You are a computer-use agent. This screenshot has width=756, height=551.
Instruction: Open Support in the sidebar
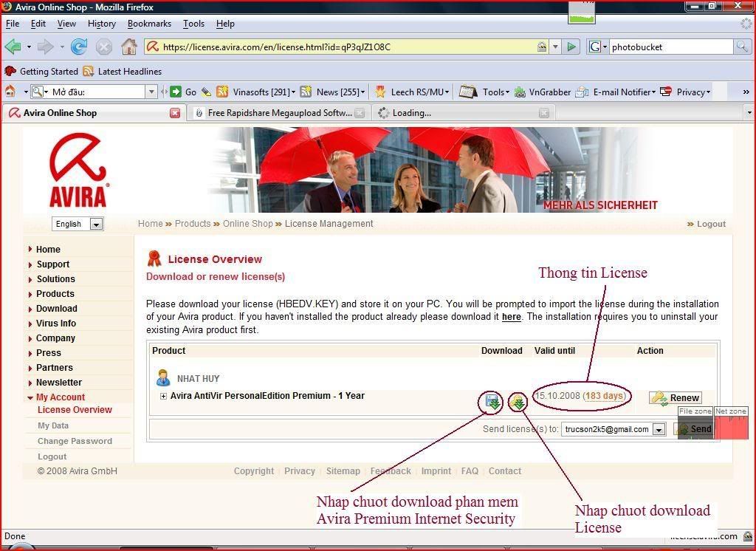click(53, 264)
